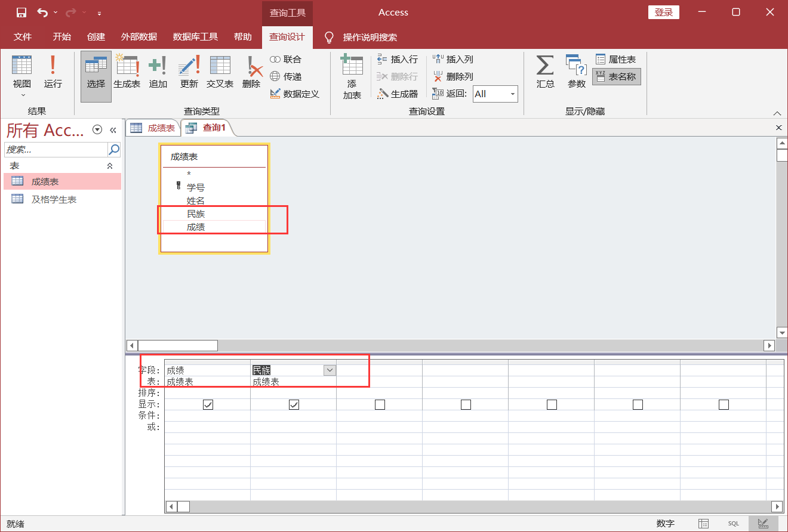Screen dimensions: 788x532
Task: Uncheck 显示 box for 民族 column
Action: click(x=294, y=405)
